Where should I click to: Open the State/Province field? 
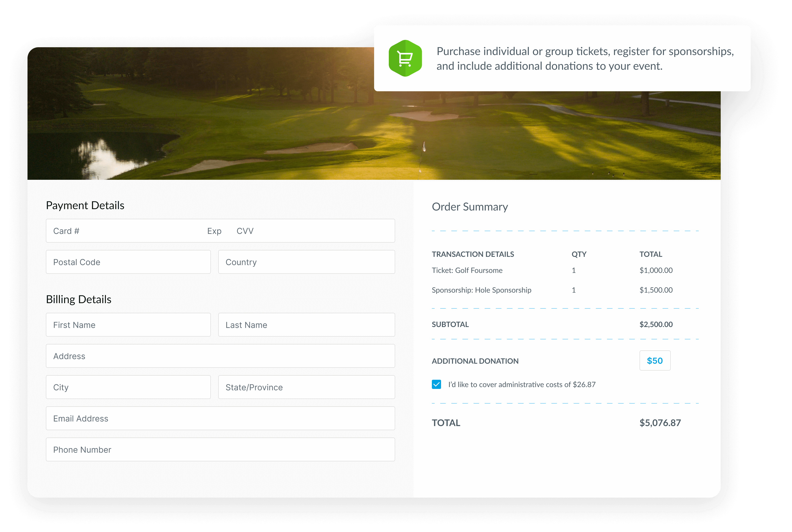tap(306, 387)
